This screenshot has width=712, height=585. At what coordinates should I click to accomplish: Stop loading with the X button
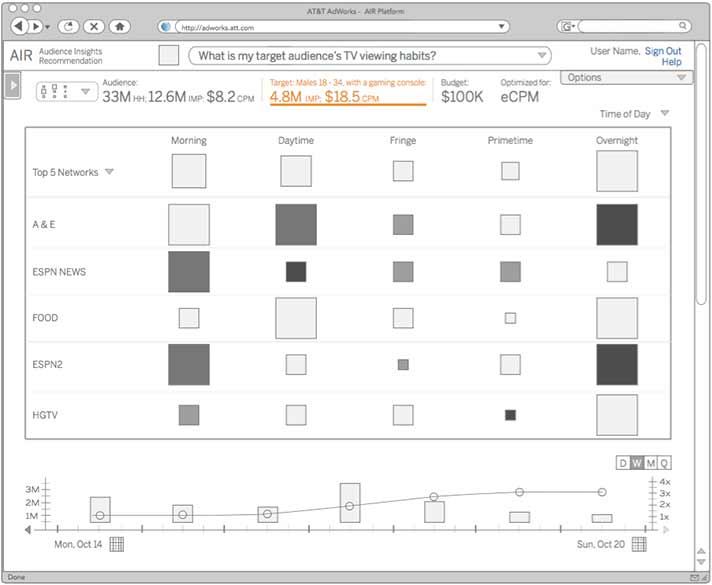[94, 26]
